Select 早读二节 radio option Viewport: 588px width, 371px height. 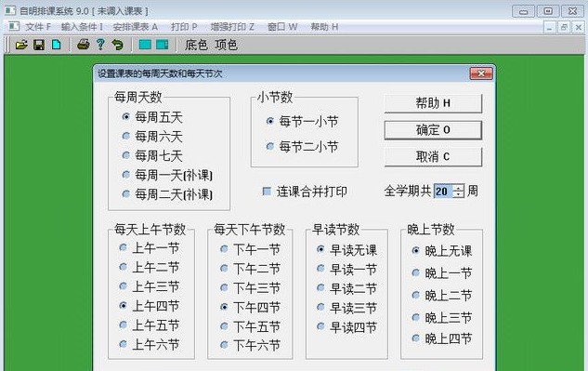(x=346, y=288)
